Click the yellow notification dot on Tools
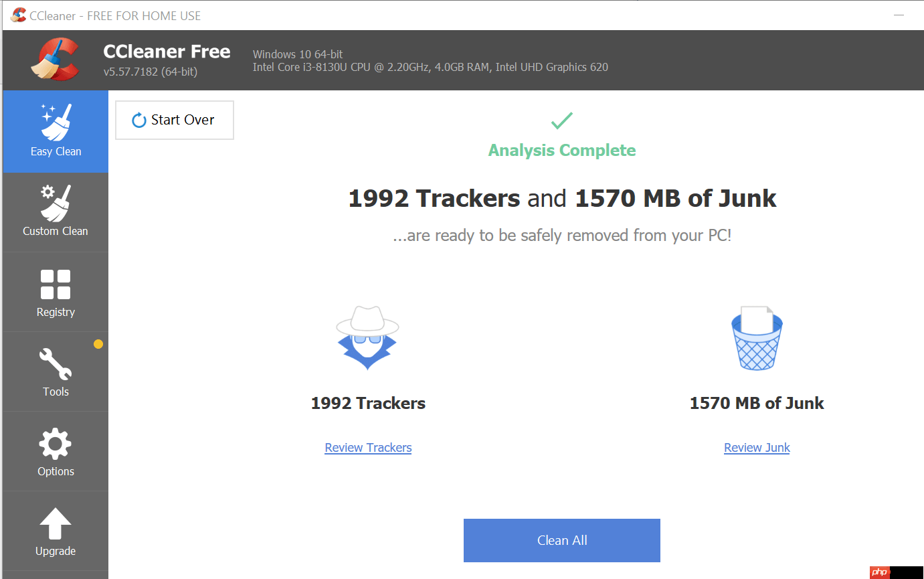This screenshot has width=924, height=579. tap(98, 344)
